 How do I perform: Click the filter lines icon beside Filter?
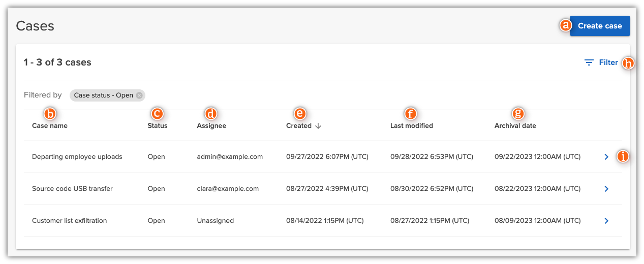[589, 62]
